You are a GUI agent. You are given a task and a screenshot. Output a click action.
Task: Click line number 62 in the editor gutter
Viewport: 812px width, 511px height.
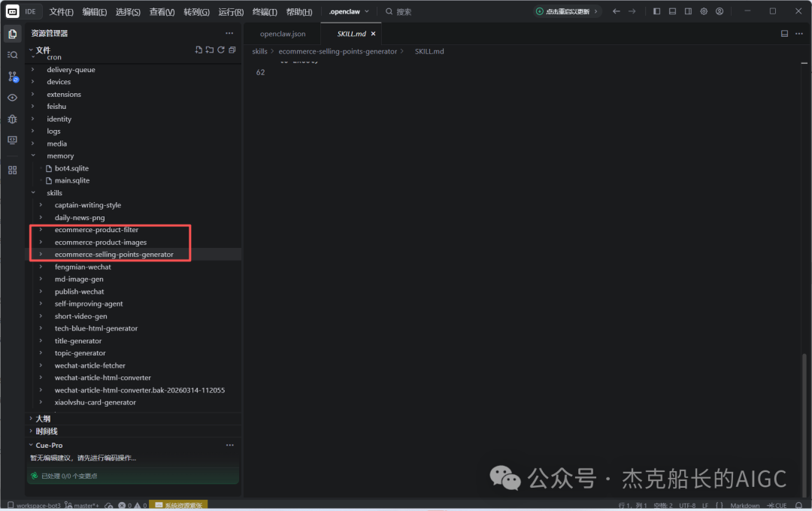tap(260, 72)
